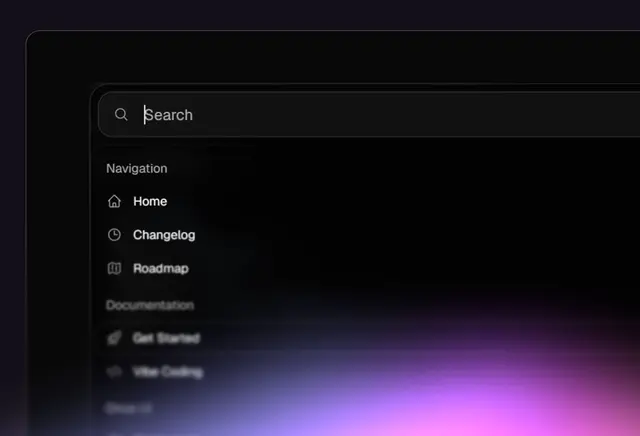Click the magnifying glass search icon
The width and height of the screenshot is (640, 436).
click(x=121, y=114)
